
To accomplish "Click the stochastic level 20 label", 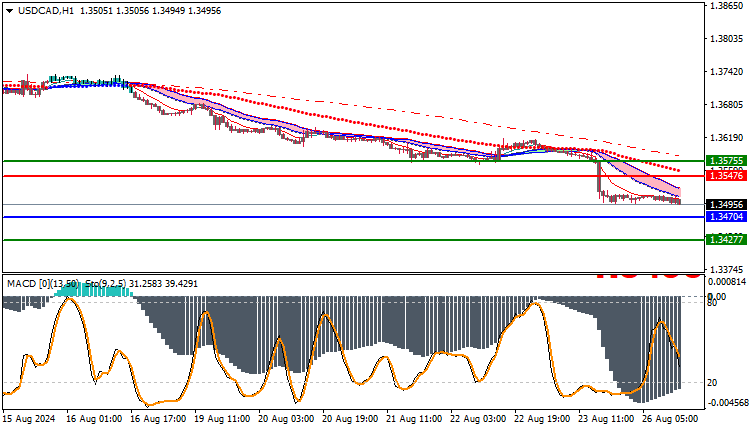I will [x=712, y=383].
